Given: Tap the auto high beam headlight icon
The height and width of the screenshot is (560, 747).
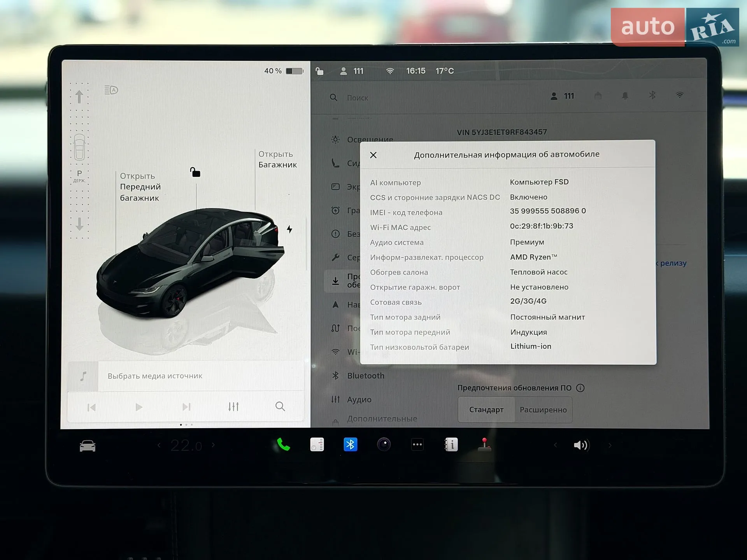Looking at the screenshot, I should point(111,90).
